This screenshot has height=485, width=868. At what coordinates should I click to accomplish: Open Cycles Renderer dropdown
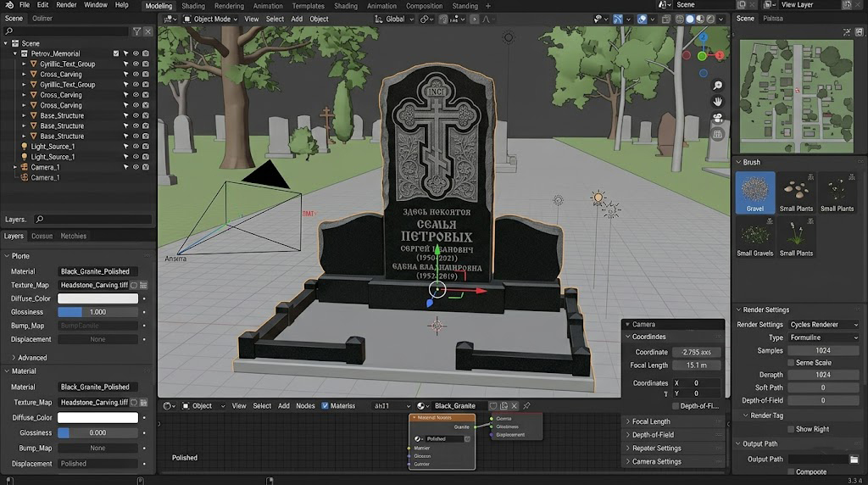pos(824,325)
